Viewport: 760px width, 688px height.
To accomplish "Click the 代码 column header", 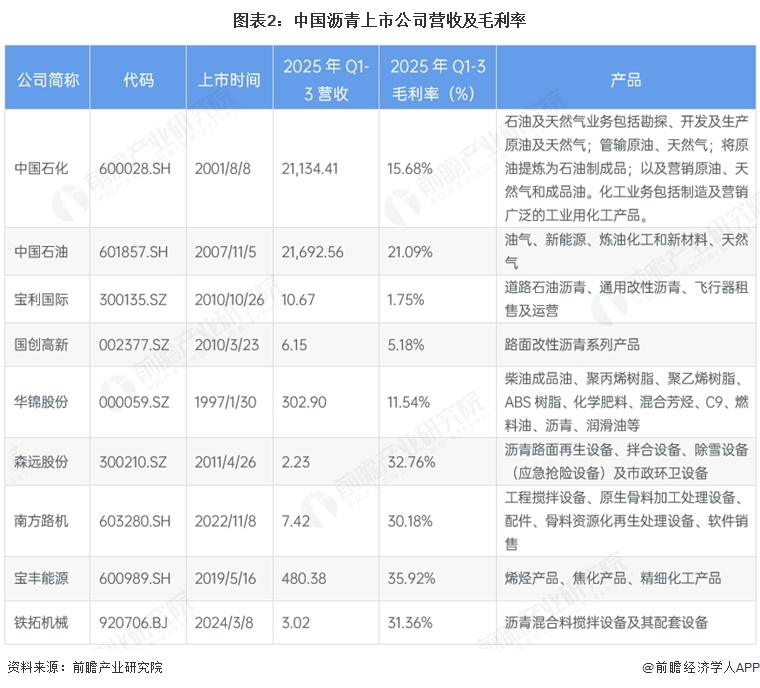I will tap(138, 78).
